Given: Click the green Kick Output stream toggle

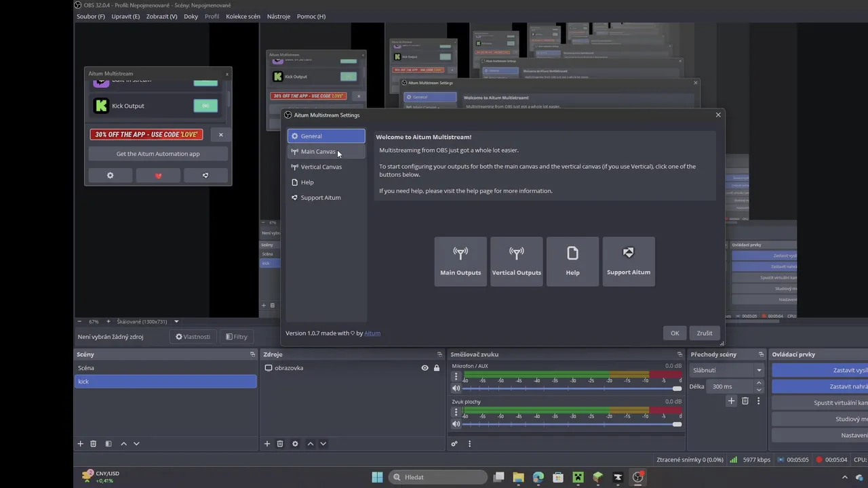Looking at the screenshot, I should click(205, 106).
